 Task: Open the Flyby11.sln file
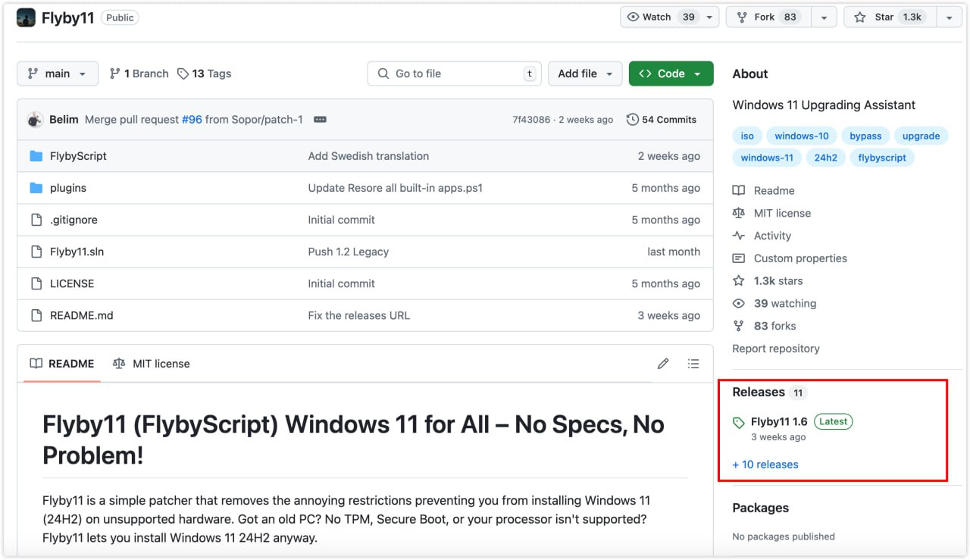[x=77, y=252]
